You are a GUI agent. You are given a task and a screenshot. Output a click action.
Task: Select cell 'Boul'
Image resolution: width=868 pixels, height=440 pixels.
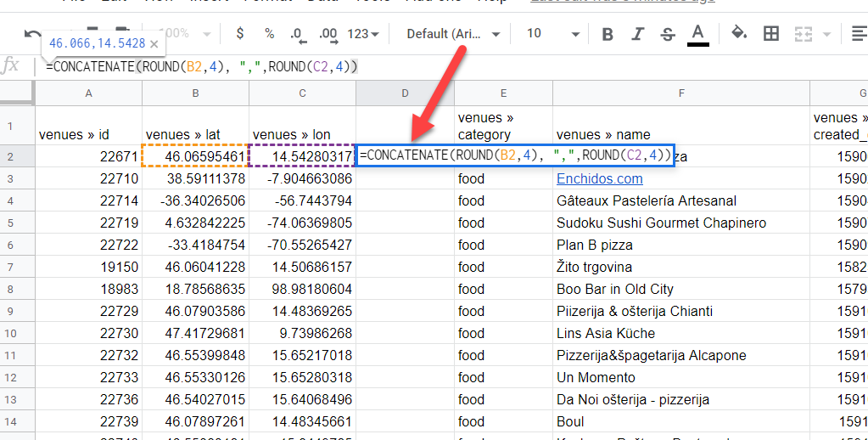[x=680, y=421]
